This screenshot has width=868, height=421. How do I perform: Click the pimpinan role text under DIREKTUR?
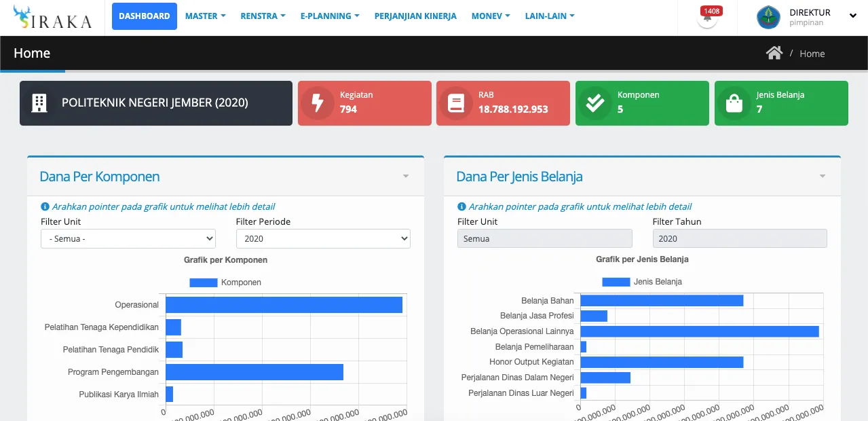tap(807, 23)
